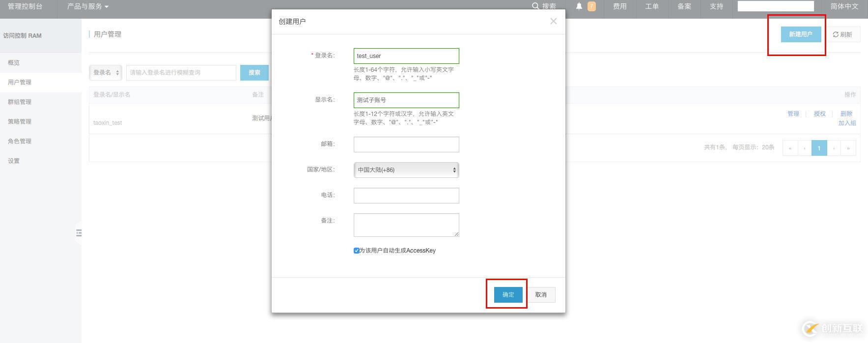868x343 pixels.
Task: Click the 搜索 button next to the query field
Action: tap(254, 73)
